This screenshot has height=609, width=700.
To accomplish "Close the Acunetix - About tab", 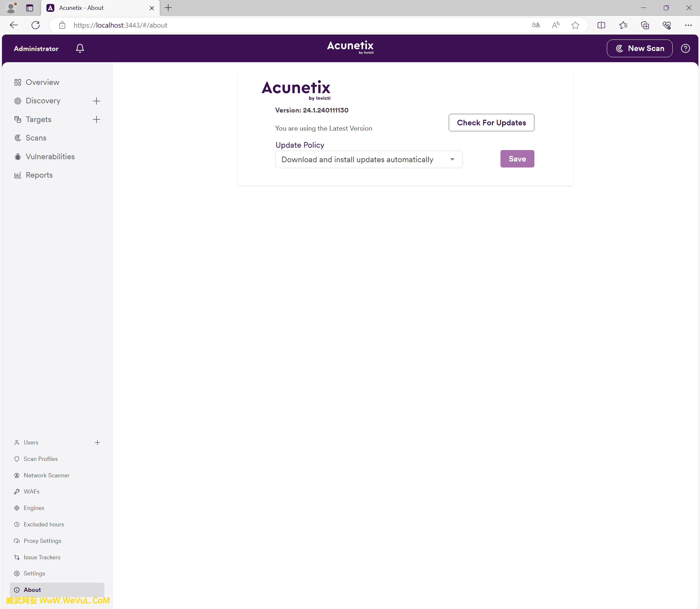I will point(152,8).
